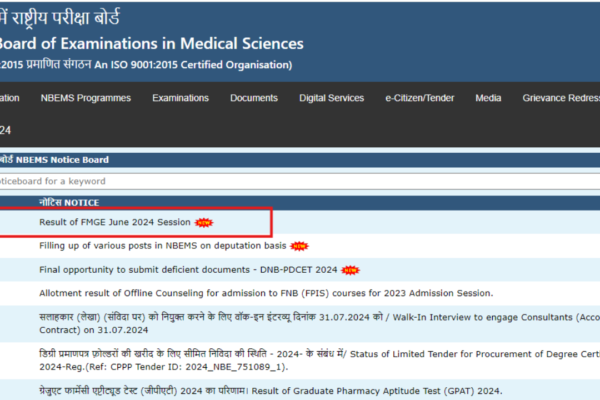The width and height of the screenshot is (600, 400).
Task: Click the NEW badge beside DNB-PDCET notice
Action: 350,270
